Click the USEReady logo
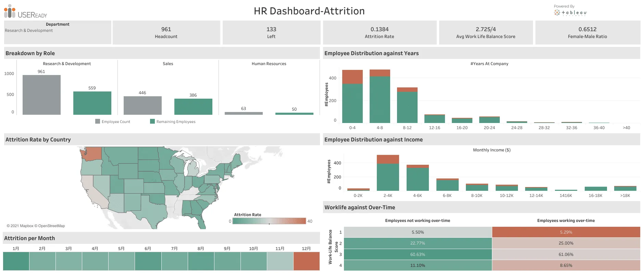Screen dimensions: 644x273 25,12
